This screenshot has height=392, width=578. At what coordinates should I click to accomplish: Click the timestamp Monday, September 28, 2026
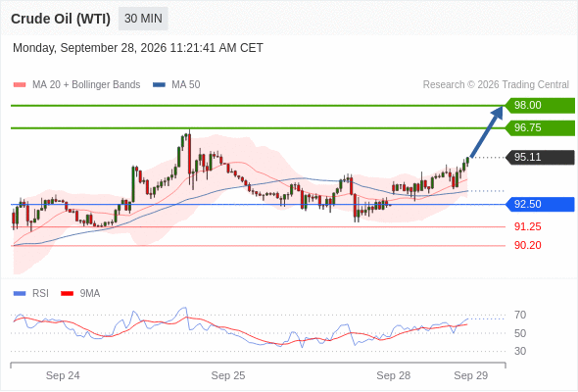138,48
